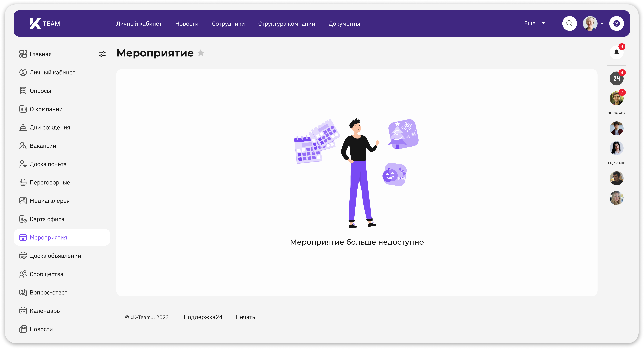The height and width of the screenshot is (349, 644).
Task: Open Сотрудники in top navigation
Action: click(x=228, y=24)
